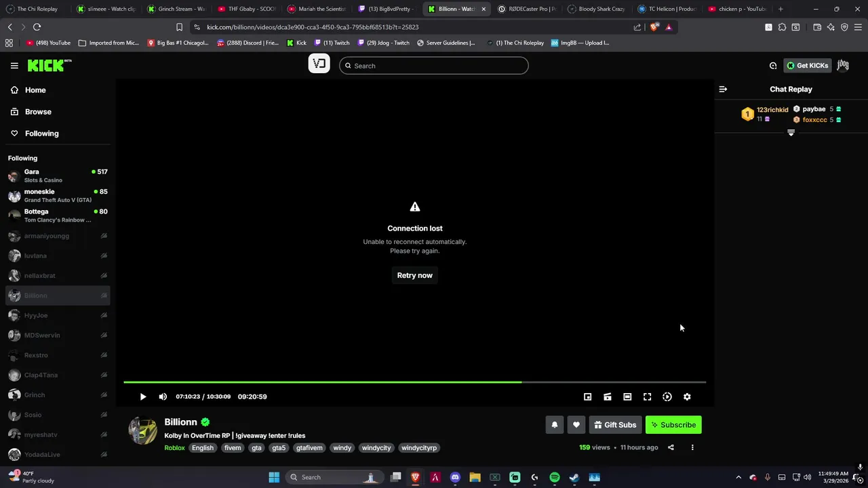Click the fivem tag
Viewport: 868px width, 488px height.
233,448
